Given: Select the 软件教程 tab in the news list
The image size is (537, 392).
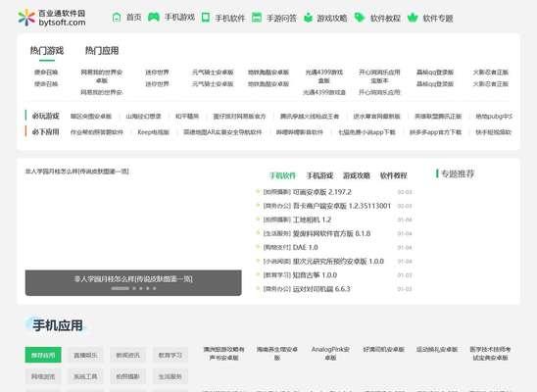Looking at the screenshot, I should tap(394, 175).
